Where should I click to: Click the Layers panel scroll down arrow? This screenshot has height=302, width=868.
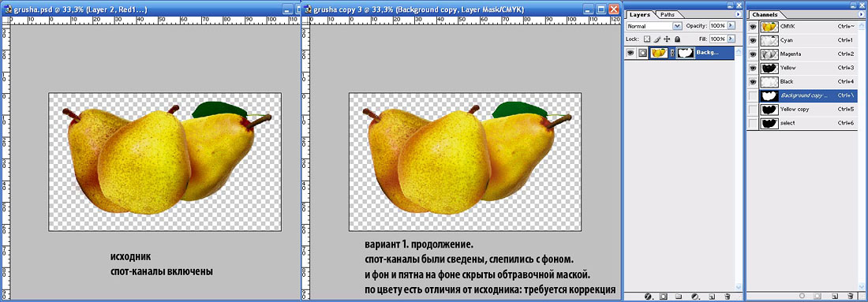738,288
